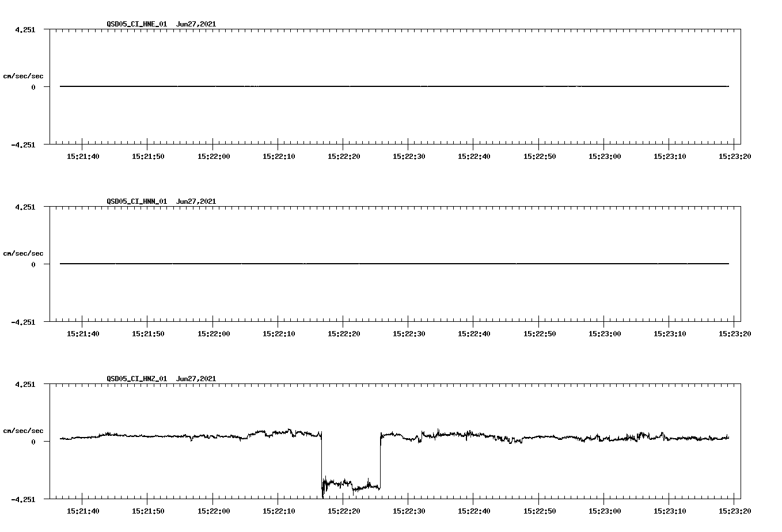Click the zero axis label of HNE plot
Screen dimensions: 782x532
(x=33, y=87)
